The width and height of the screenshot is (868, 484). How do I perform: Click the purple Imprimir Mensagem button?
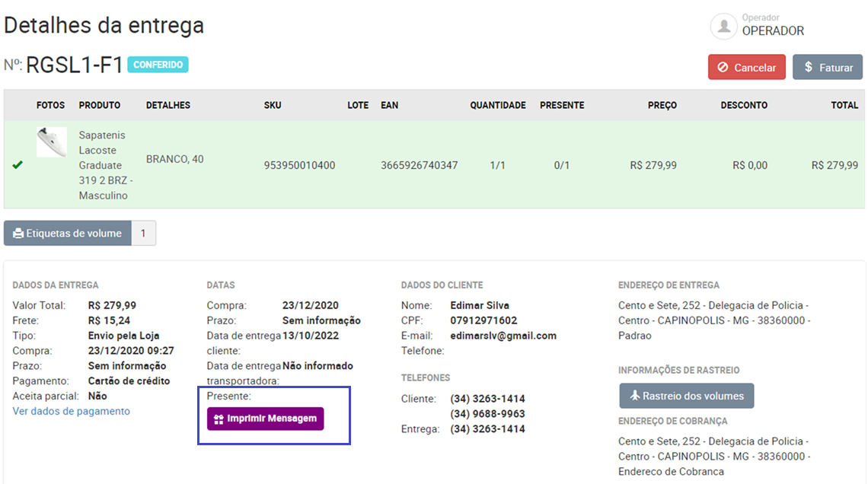(265, 419)
